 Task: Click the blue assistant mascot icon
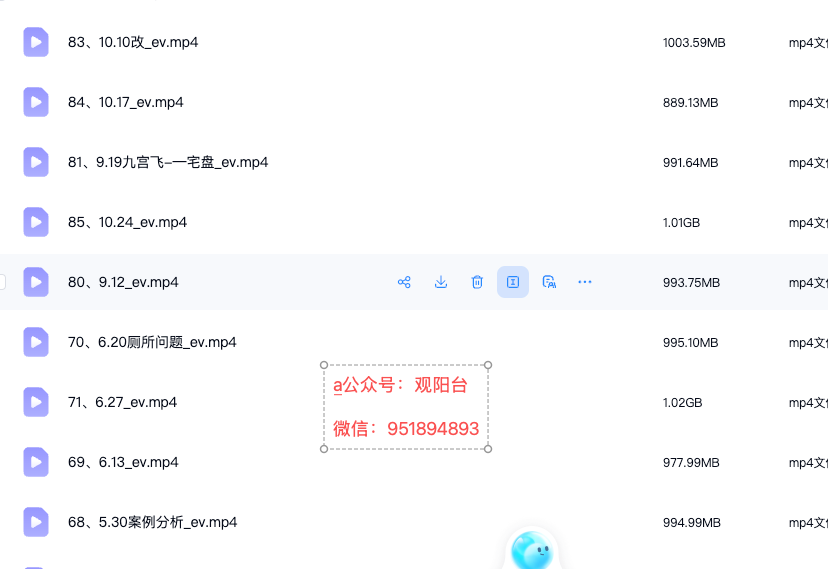coord(532,550)
